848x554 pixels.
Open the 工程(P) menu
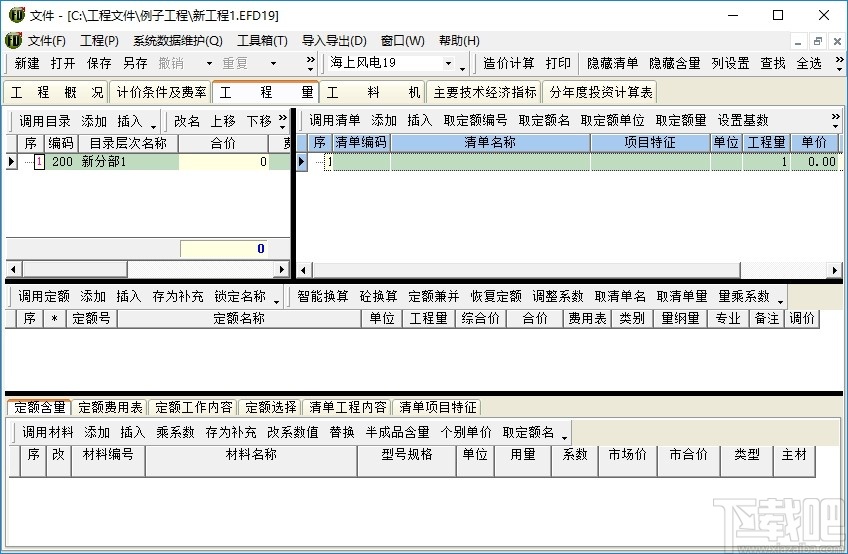point(100,41)
